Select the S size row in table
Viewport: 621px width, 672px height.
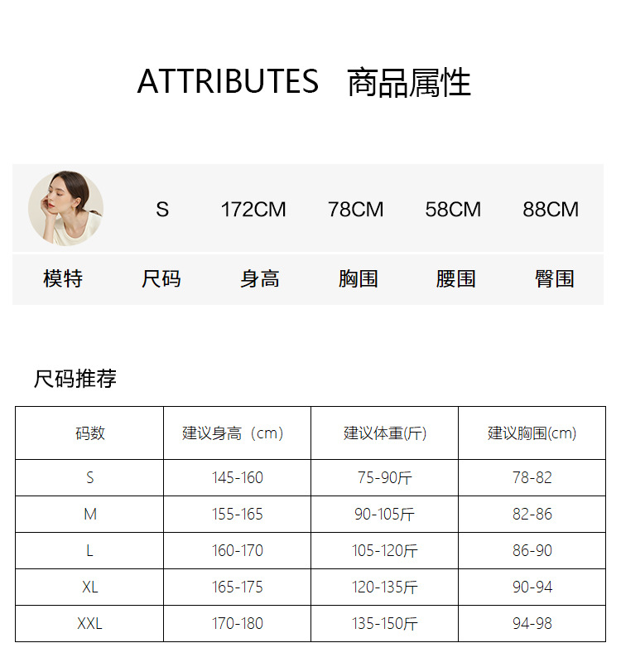tap(89, 478)
